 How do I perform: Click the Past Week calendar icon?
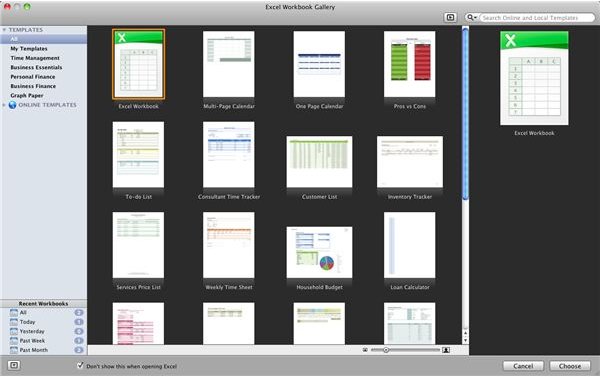point(14,341)
